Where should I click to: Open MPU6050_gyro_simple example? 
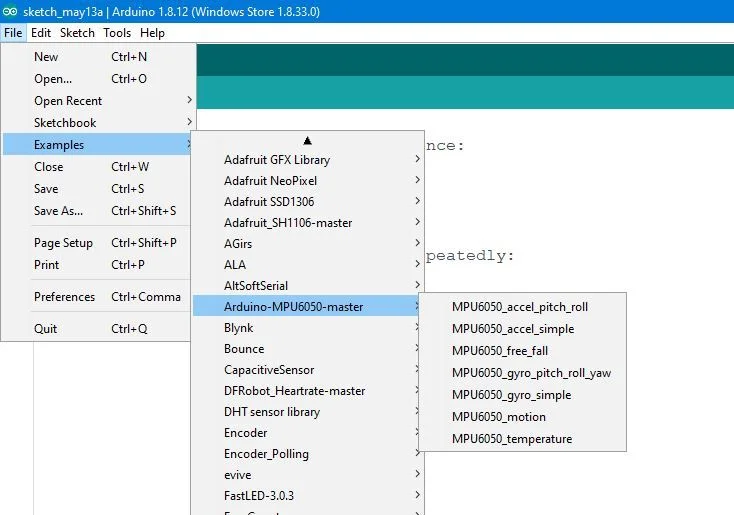(x=522, y=395)
